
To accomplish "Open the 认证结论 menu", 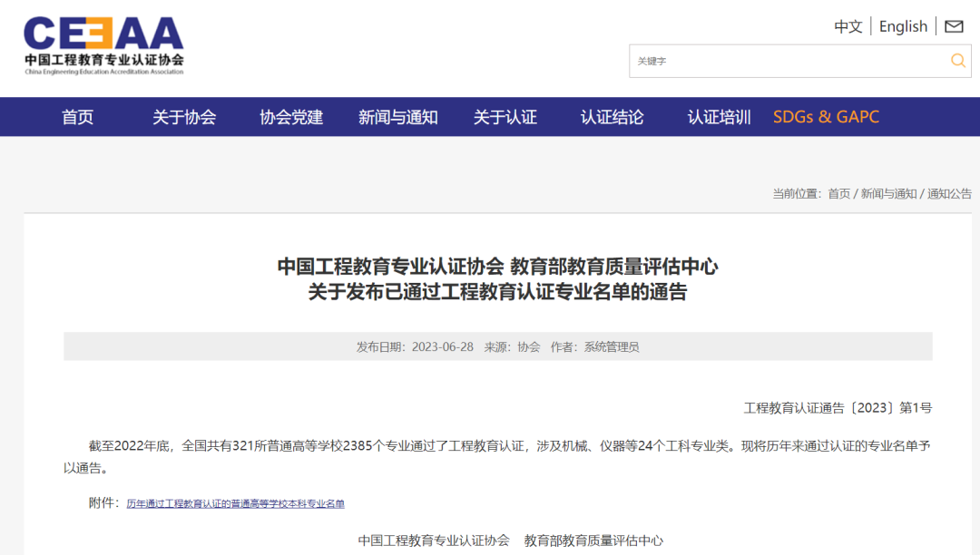I will click(612, 117).
